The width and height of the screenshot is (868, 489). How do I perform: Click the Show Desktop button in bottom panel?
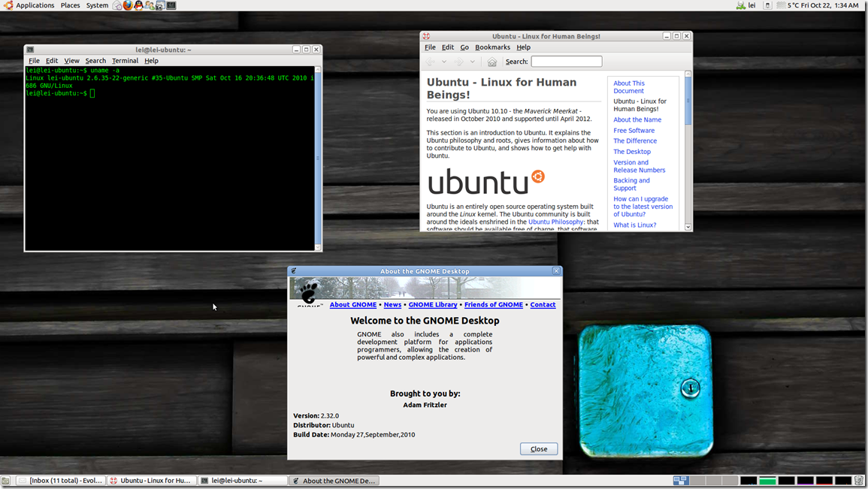coord(5,481)
